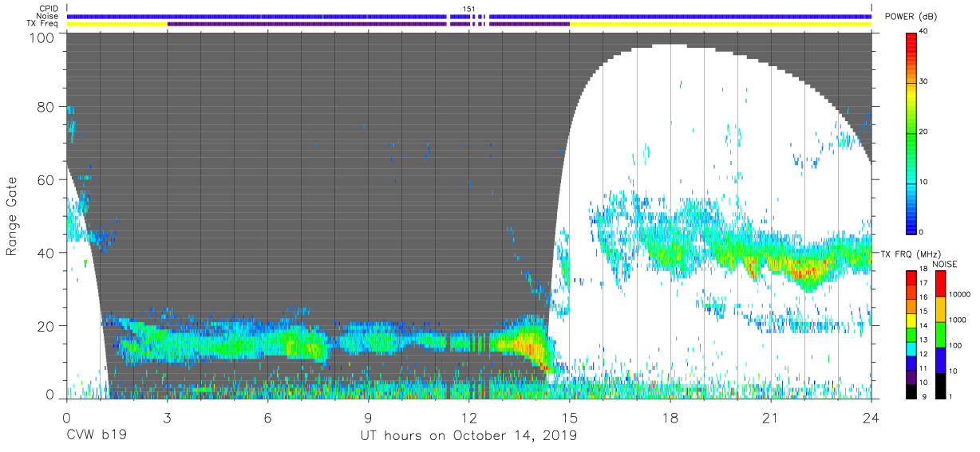Viewport: 980px width, 452px height.
Task: Click the 18 tick on UT hours axis
Action: [x=670, y=417]
